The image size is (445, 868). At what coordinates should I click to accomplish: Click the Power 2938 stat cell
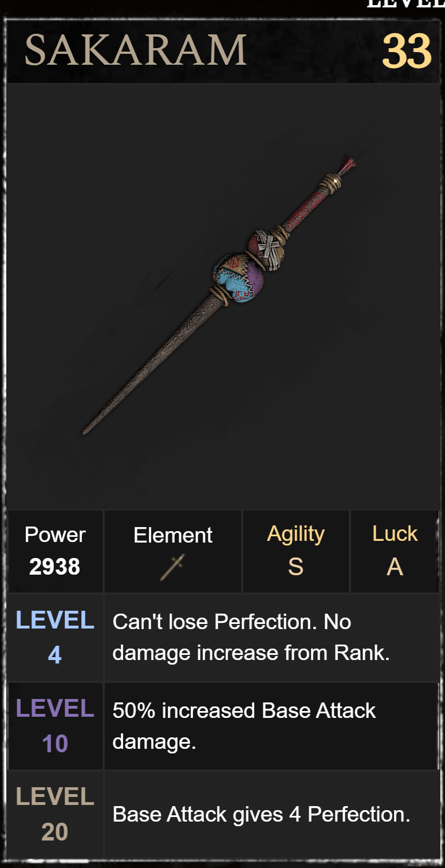pos(55,551)
